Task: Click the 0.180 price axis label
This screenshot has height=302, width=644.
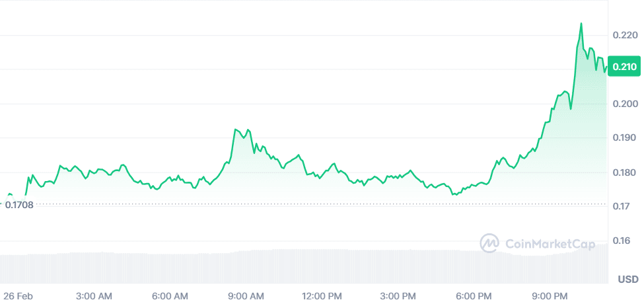Action: click(624, 173)
